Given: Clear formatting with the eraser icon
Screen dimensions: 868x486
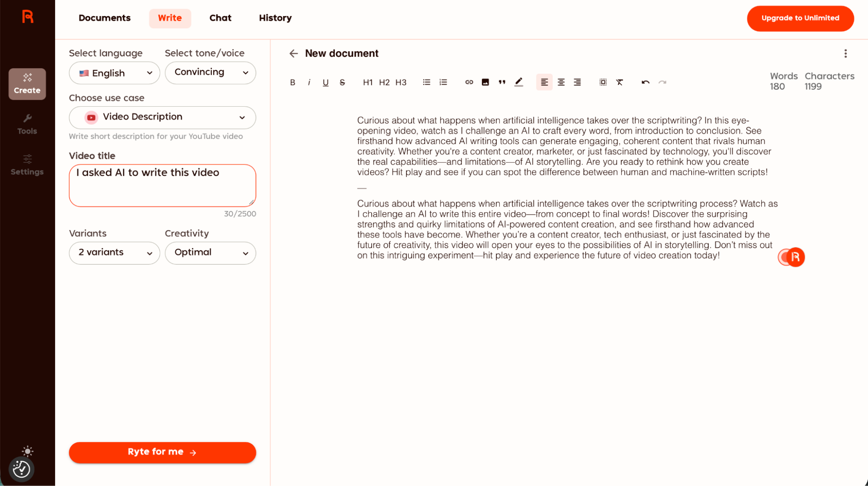Looking at the screenshot, I should tap(620, 82).
